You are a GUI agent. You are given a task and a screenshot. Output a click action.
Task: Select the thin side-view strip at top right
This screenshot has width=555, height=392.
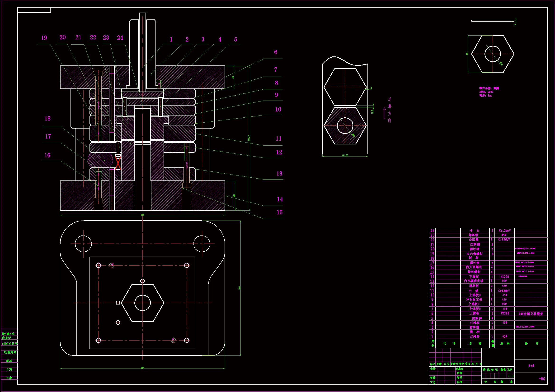coord(492,21)
